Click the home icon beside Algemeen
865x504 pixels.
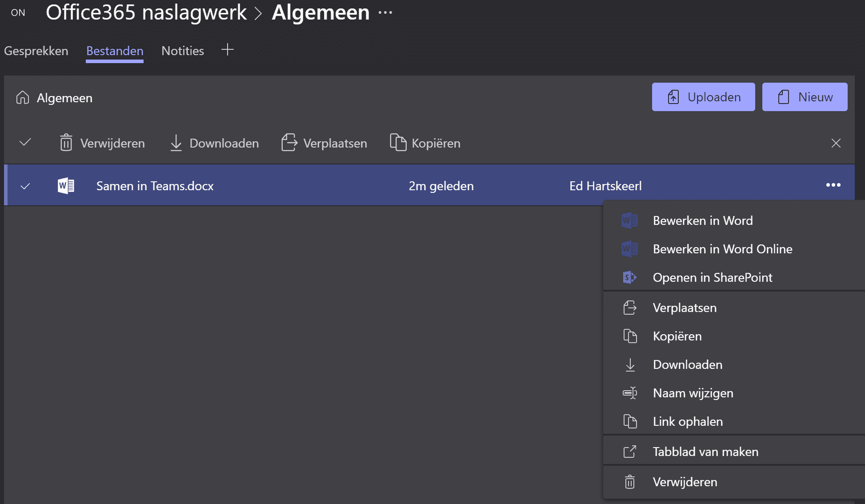(x=23, y=97)
